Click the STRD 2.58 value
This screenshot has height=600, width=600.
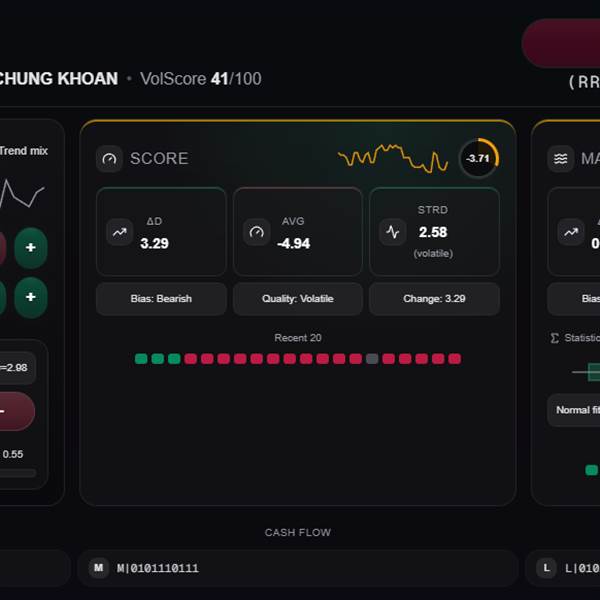[x=433, y=232]
